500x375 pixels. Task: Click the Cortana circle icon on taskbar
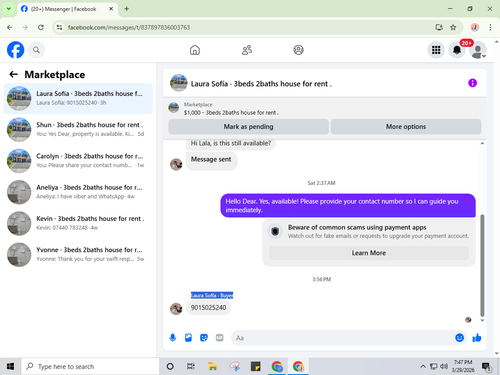pyautogui.click(x=170, y=367)
